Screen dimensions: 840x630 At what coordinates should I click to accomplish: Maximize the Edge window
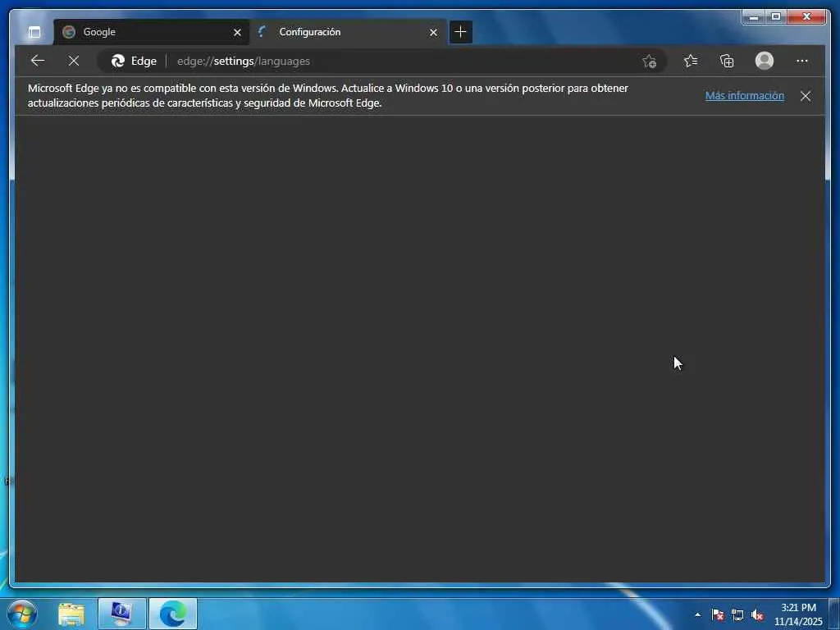[776, 17]
